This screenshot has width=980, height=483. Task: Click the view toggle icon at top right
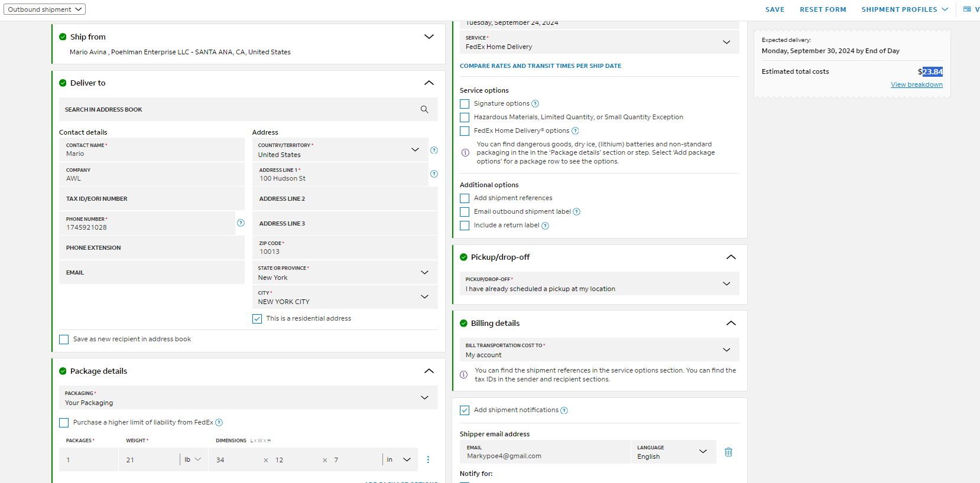coord(967,9)
